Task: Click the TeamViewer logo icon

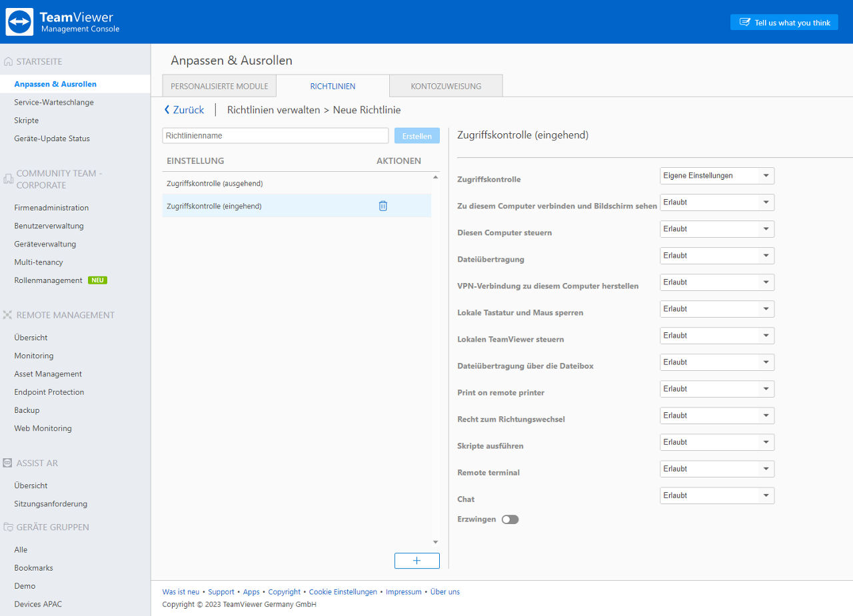Action: tap(19, 22)
